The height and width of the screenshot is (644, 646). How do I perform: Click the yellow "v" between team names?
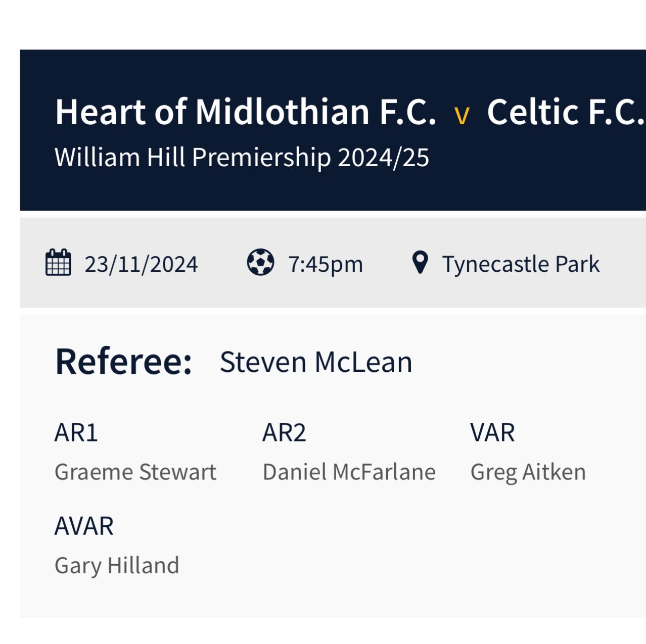pyautogui.click(x=462, y=115)
